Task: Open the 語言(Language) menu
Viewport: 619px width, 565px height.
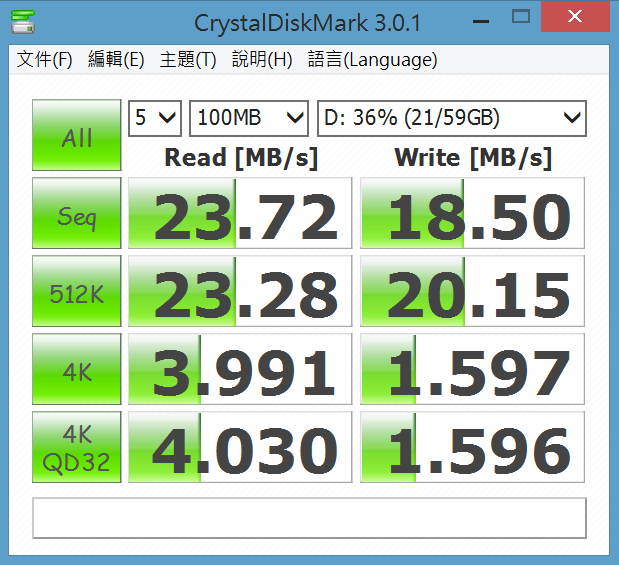Action: pyautogui.click(x=372, y=60)
